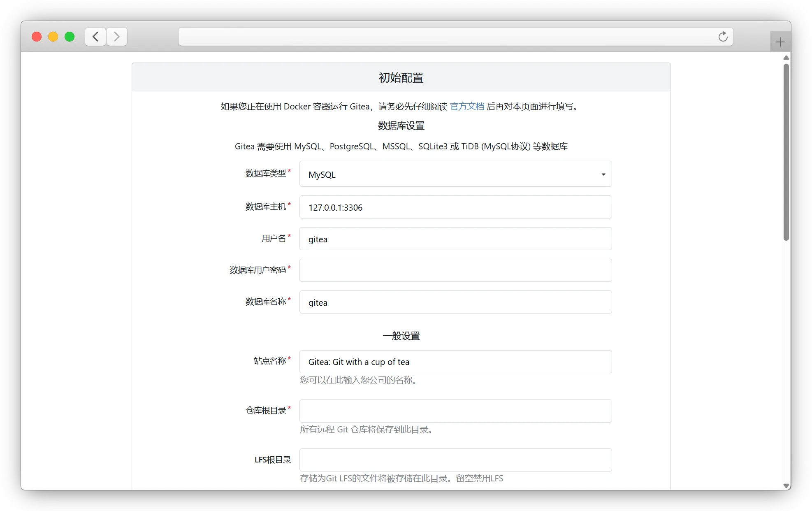Click the browser forward arrow button
The width and height of the screenshot is (812, 511).
pos(117,37)
